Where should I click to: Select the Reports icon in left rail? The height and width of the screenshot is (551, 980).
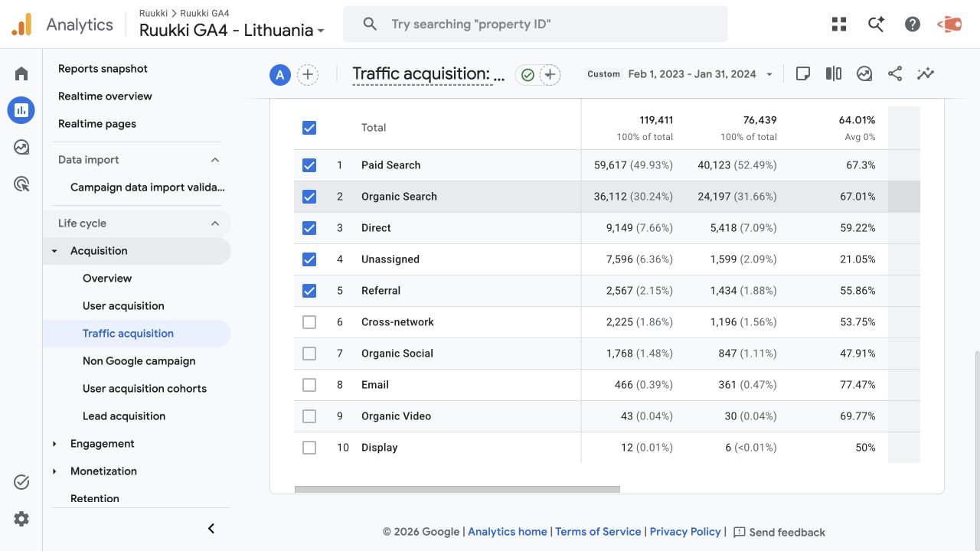[21, 110]
